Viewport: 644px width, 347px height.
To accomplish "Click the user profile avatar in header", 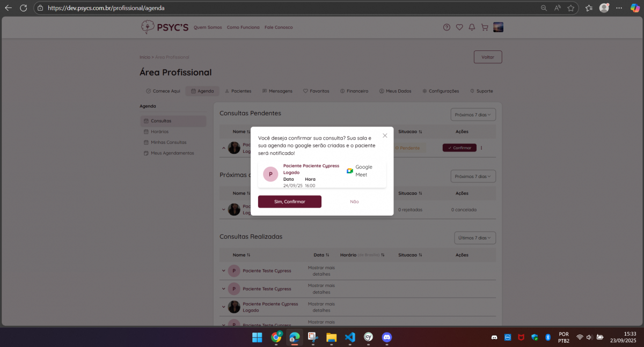I will pos(498,27).
